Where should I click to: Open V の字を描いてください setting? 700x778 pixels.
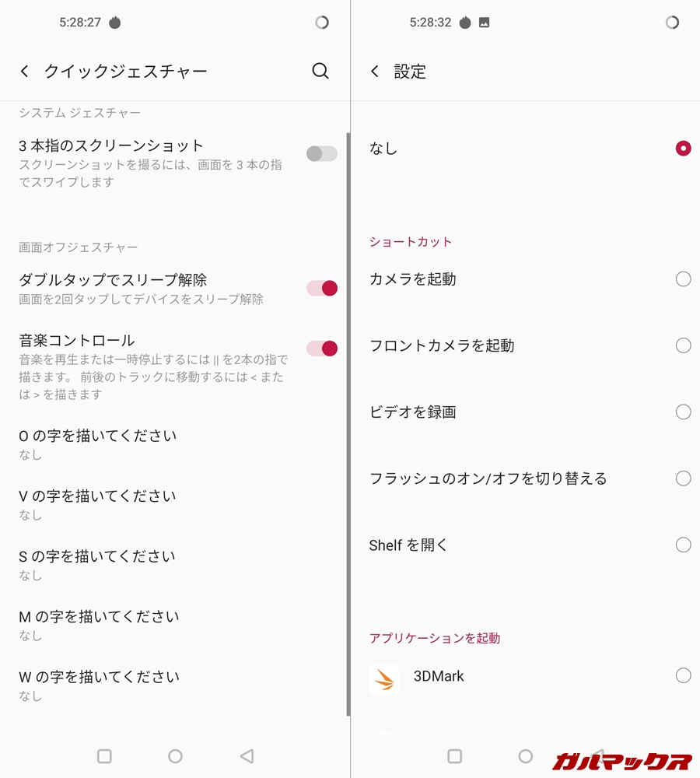point(98,503)
